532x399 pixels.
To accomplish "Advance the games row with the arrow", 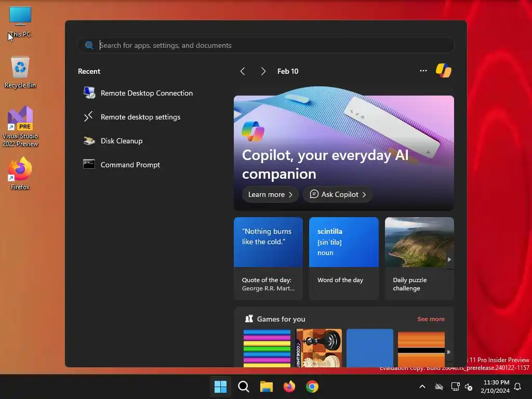I will (449, 352).
